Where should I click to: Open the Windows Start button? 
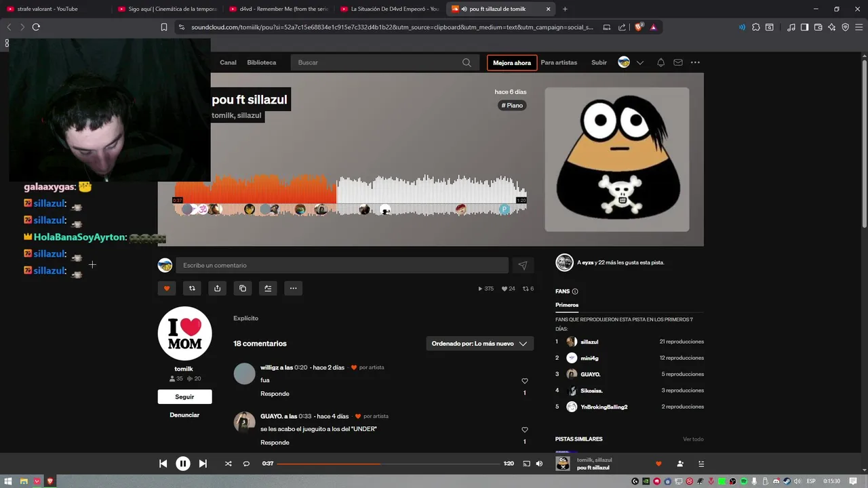(x=9, y=481)
